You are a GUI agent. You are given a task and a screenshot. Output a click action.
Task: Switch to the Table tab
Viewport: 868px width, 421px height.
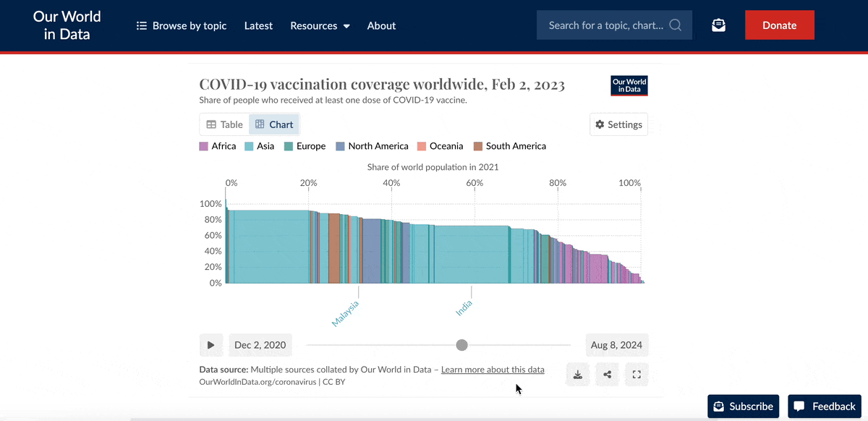click(x=224, y=124)
